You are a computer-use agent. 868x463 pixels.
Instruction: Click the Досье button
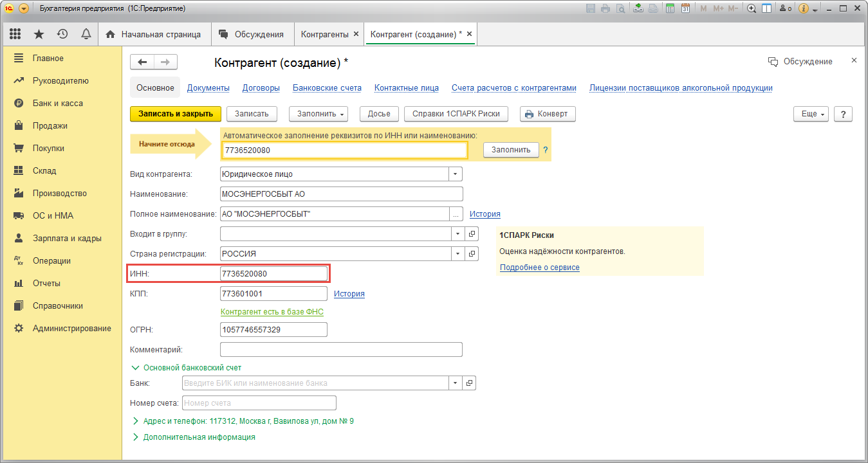(x=379, y=114)
